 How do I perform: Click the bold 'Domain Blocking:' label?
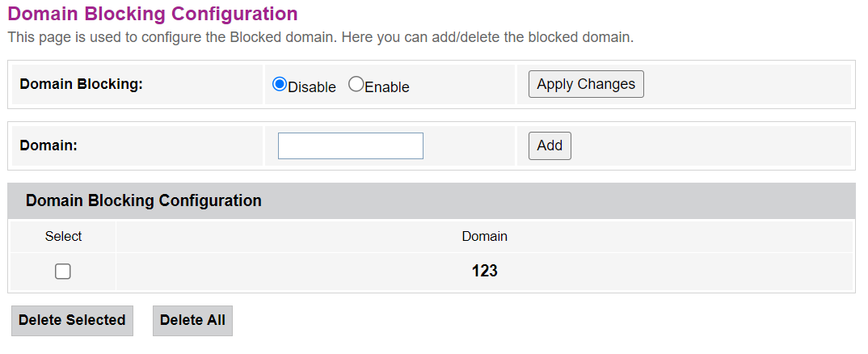click(81, 84)
